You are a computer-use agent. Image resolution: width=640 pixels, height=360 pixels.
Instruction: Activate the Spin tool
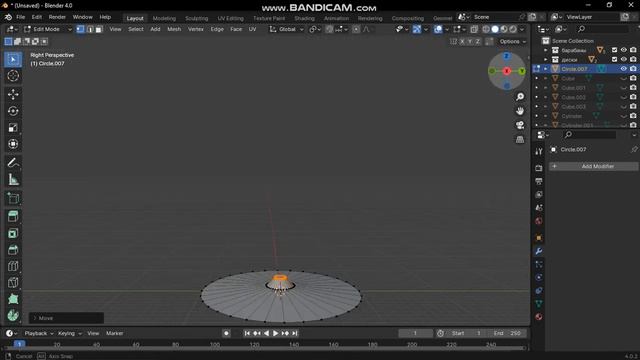pos(13,316)
